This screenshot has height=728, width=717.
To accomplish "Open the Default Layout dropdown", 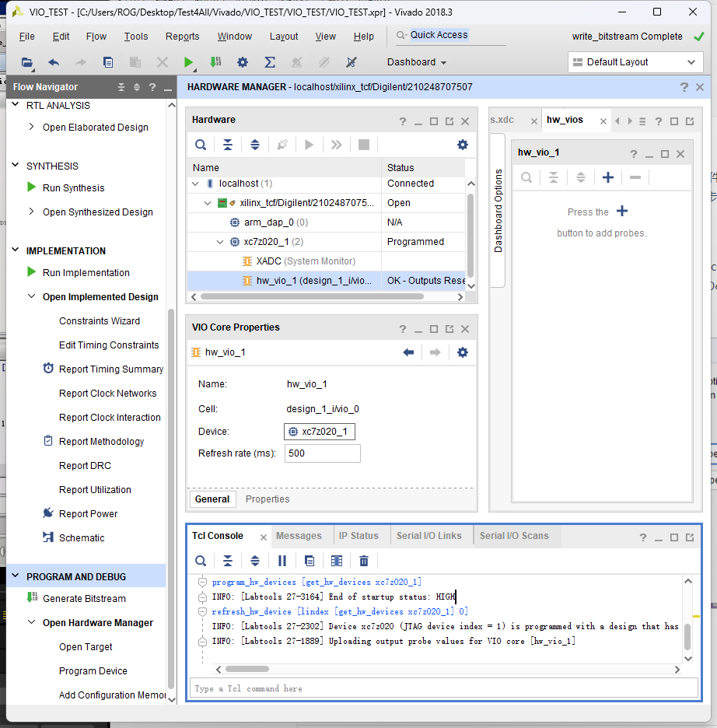I will [635, 62].
